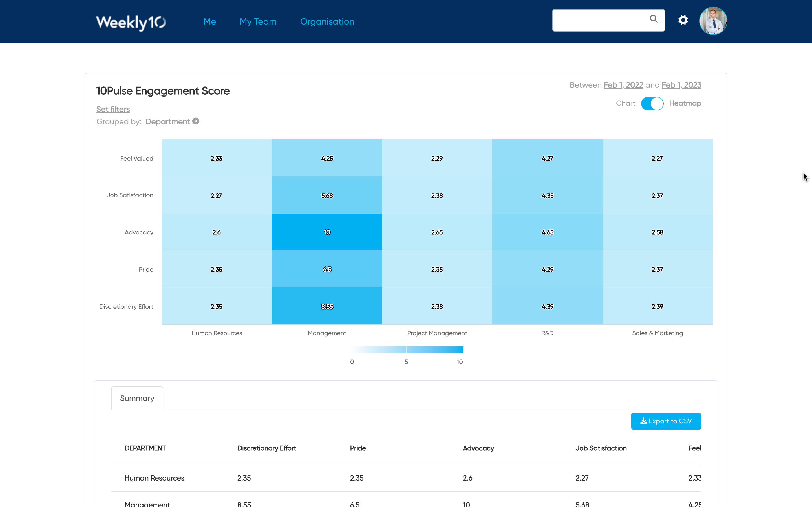Click the Weekly10 logo

131,22
